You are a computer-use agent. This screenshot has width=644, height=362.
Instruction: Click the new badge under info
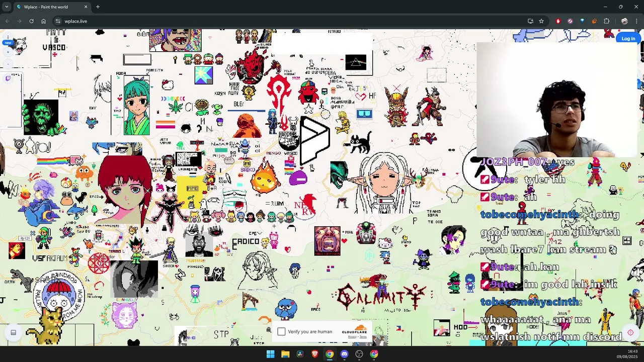tap(8, 43)
